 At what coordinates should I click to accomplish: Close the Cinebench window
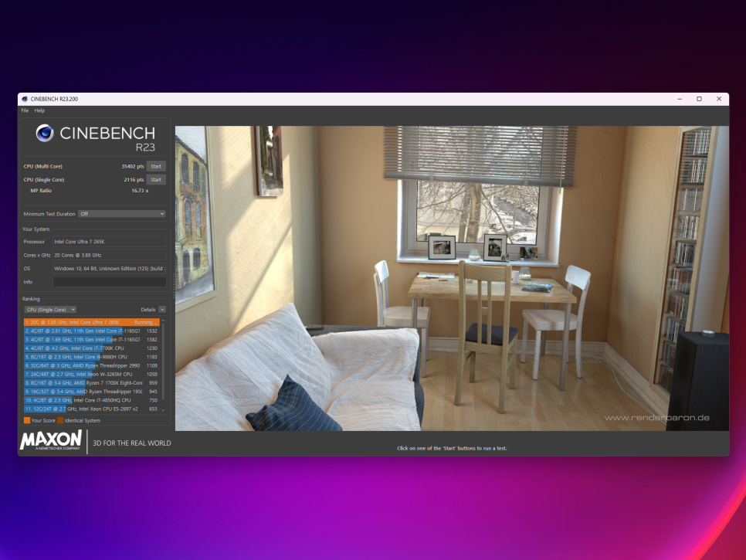pyautogui.click(x=719, y=99)
